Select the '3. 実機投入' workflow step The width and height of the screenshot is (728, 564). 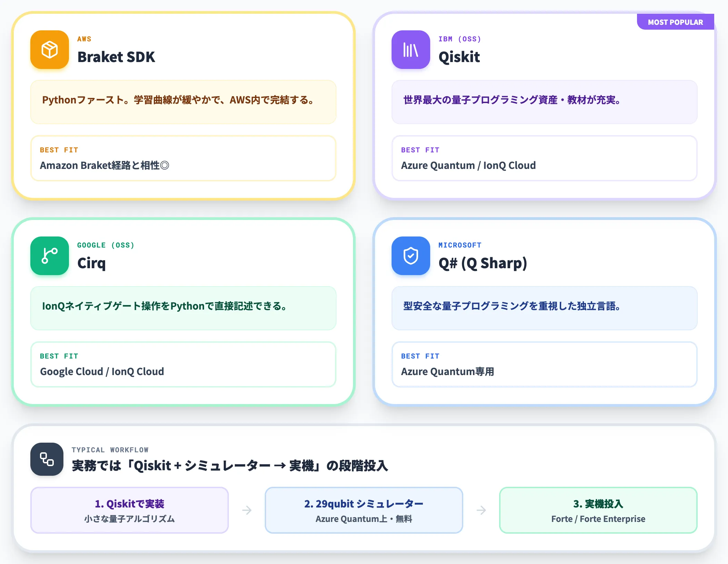[x=598, y=510]
